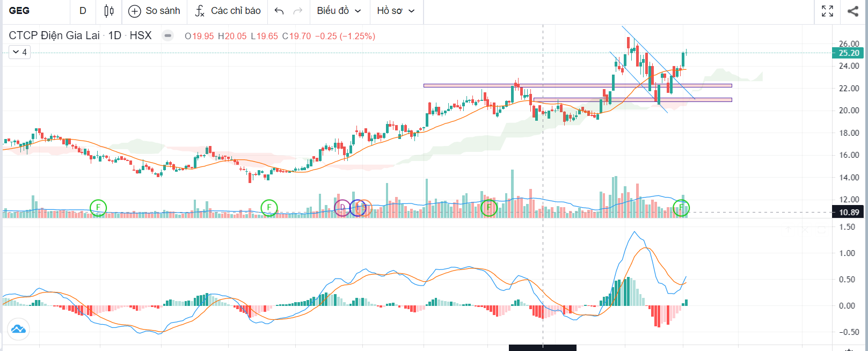The width and height of the screenshot is (868, 351).
Task: Open symbol search for GEG
Action: tap(19, 11)
